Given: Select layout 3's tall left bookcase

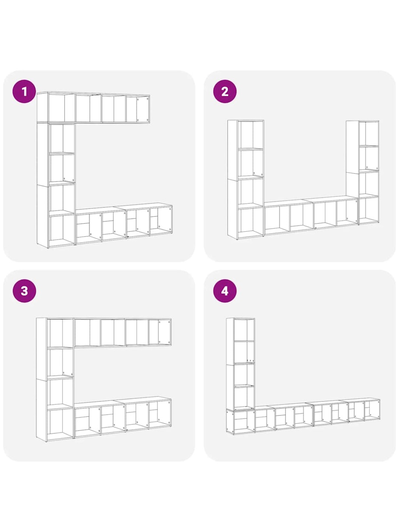Looking at the screenshot, I should pos(55,381).
